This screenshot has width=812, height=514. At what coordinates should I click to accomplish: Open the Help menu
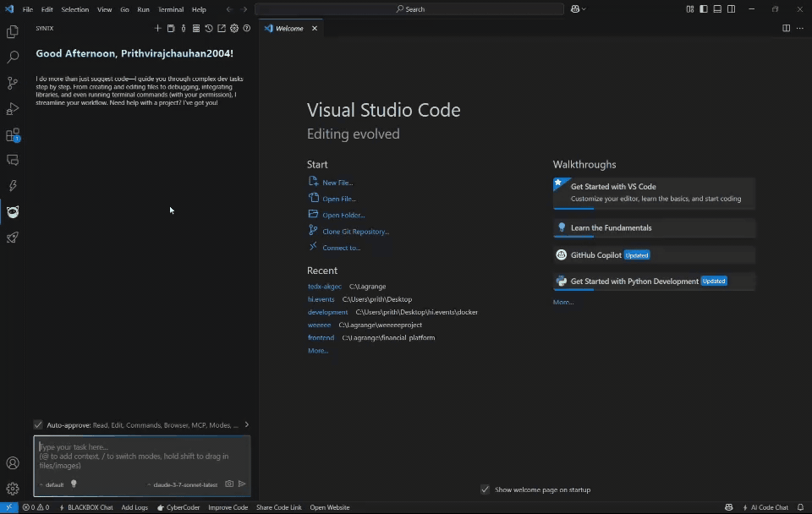pos(199,9)
